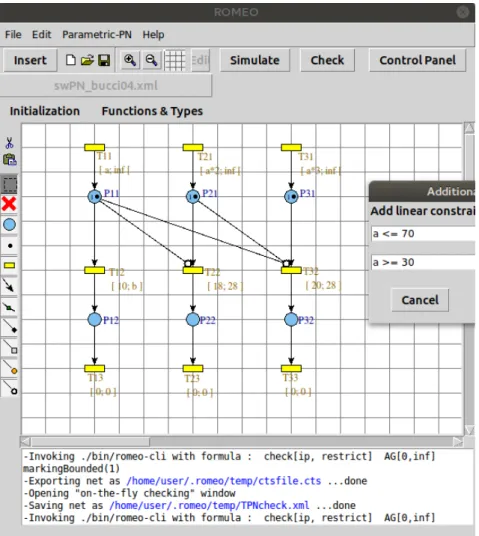Viewport: 479px width, 536px height.
Task: Select the yellow rectangle Transition tool
Action: pyautogui.click(x=9, y=265)
